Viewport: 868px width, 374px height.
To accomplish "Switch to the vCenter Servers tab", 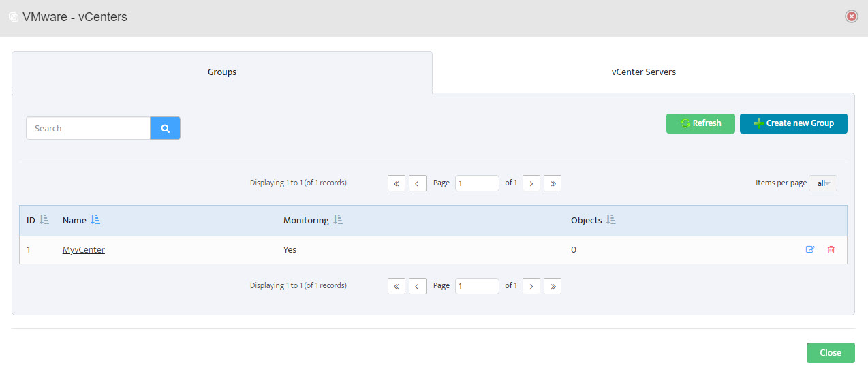I will click(643, 72).
